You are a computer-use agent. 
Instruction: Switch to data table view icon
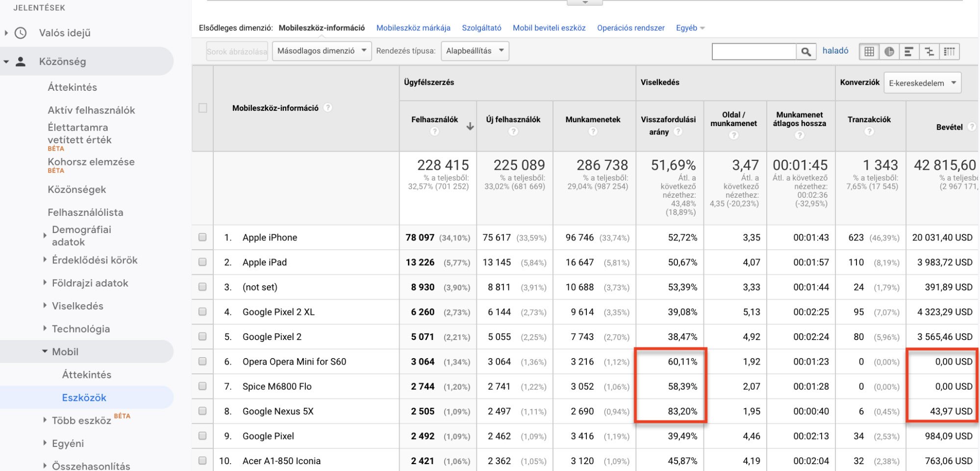click(869, 51)
